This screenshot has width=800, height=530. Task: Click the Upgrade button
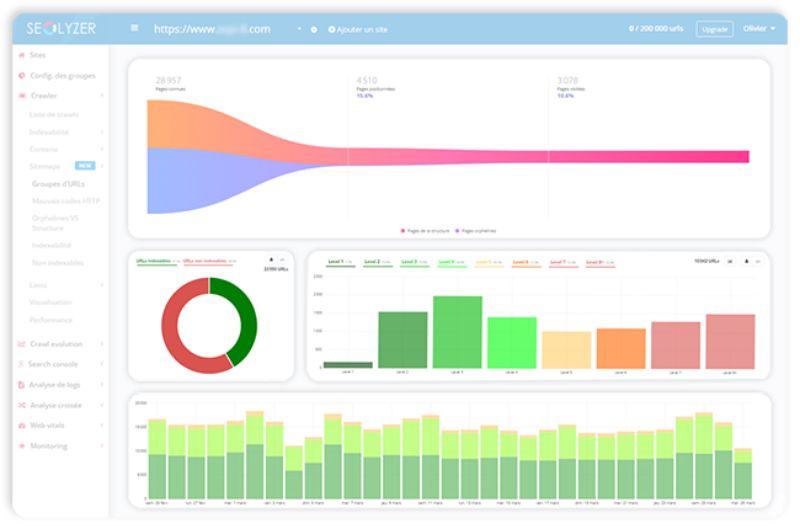(714, 30)
